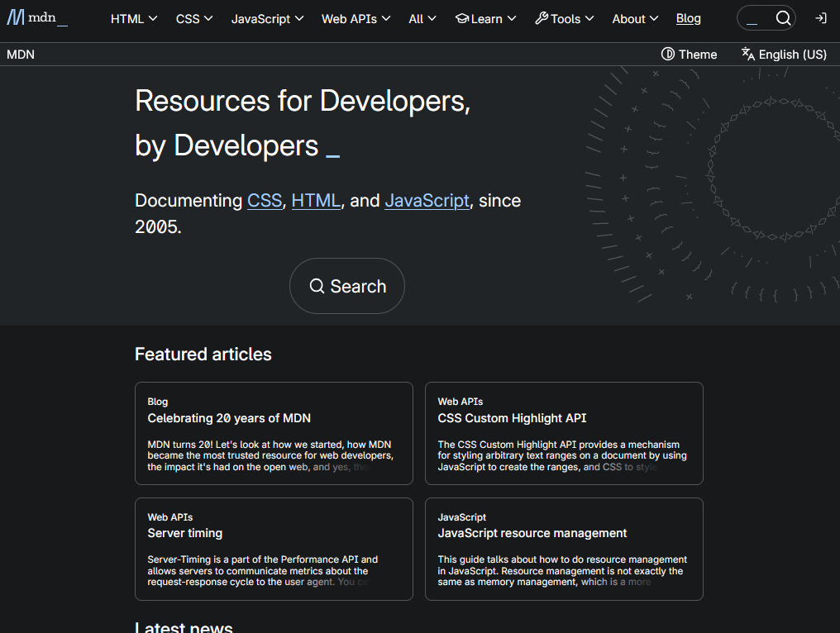840x633 pixels.
Task: Click the graduation cap Learn icon
Action: [462, 18]
